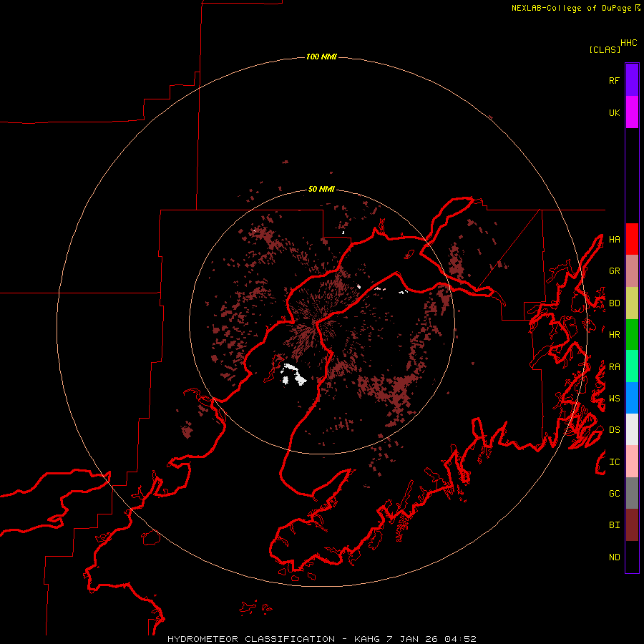Click the HHC product label
The height and width of the screenshot is (644, 644).
point(628,43)
